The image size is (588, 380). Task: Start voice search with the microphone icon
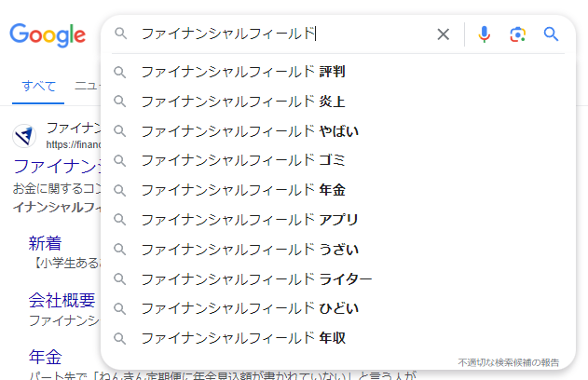pos(485,34)
